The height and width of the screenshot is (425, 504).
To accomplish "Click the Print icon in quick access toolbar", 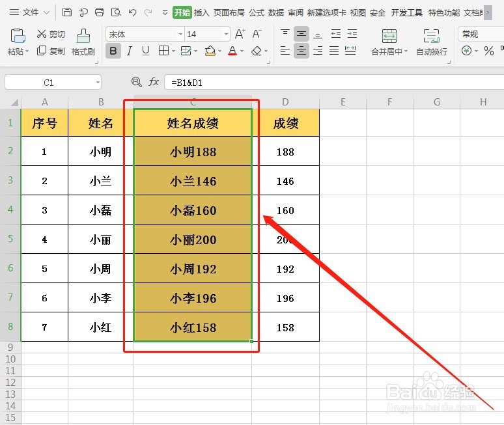I will (x=100, y=12).
